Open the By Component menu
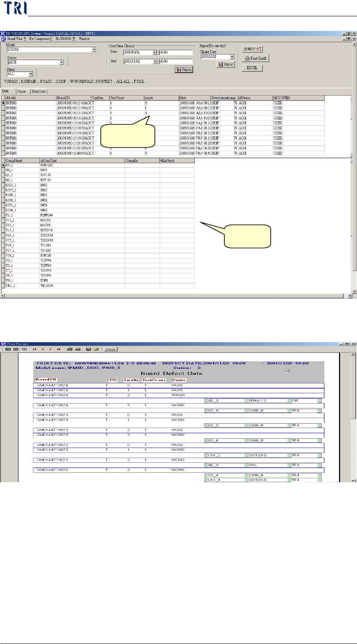This screenshot has height=644, width=357. pos(41,38)
